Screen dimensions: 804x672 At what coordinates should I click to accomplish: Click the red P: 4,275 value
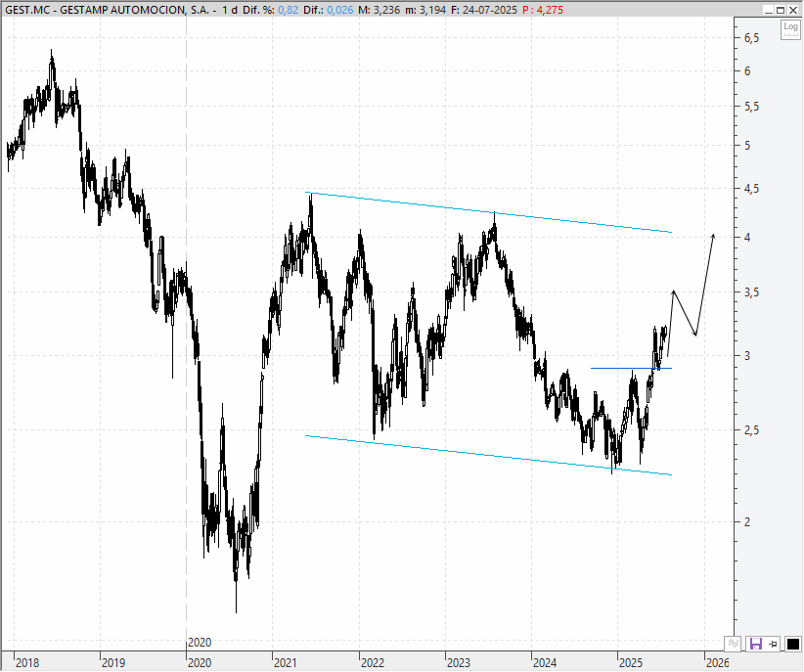pos(543,10)
